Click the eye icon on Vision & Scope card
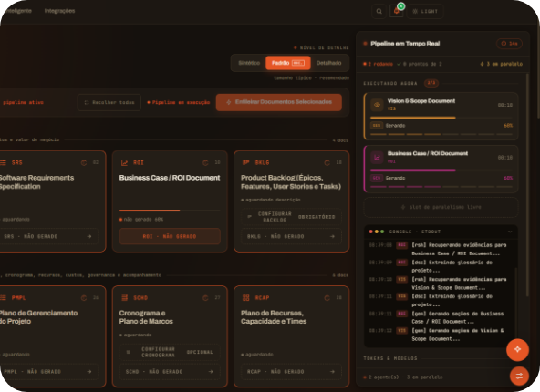Screen dimensions: 540x392 (x=377, y=105)
